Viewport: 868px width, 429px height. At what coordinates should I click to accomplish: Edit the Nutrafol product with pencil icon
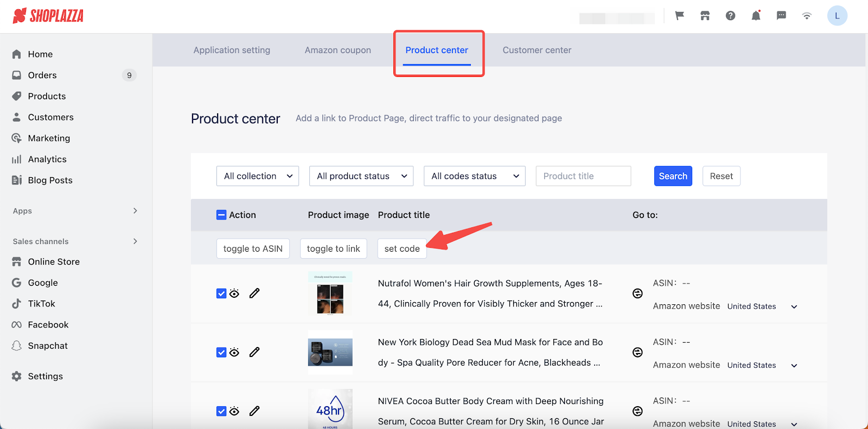pyautogui.click(x=254, y=293)
